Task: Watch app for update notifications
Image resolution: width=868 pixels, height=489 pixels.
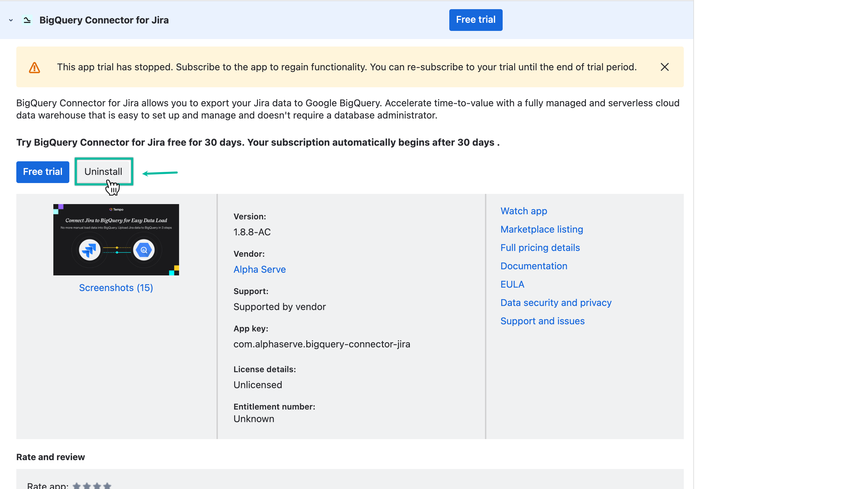Action: (x=523, y=211)
